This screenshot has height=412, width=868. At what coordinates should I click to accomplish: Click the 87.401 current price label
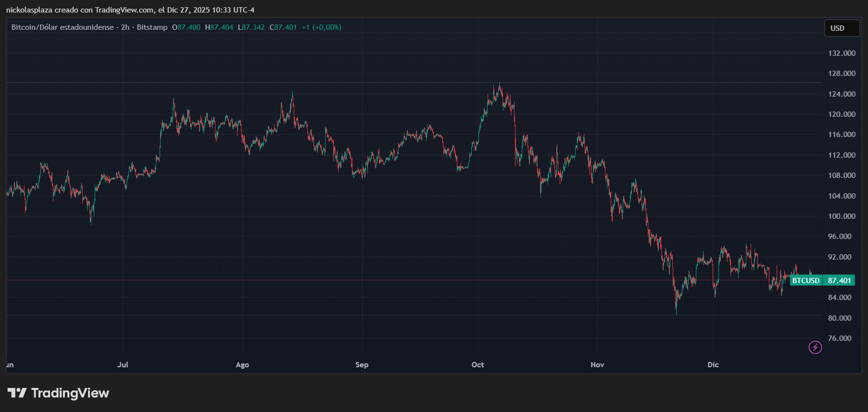839,280
